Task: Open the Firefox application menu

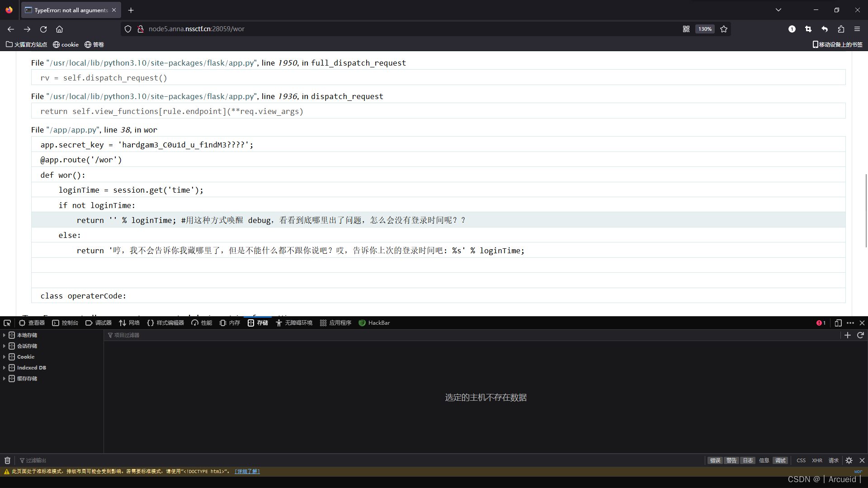Action: [x=857, y=29]
